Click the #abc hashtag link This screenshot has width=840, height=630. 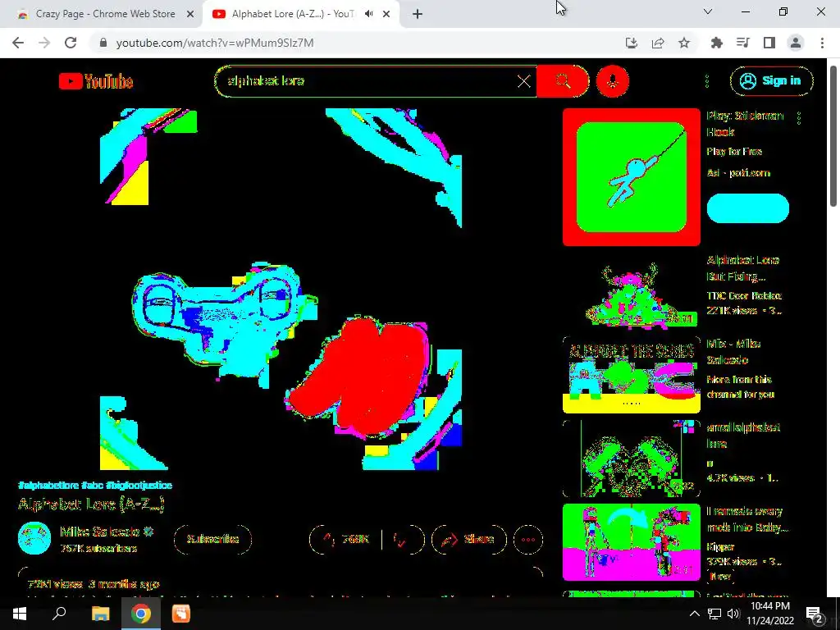click(x=92, y=486)
